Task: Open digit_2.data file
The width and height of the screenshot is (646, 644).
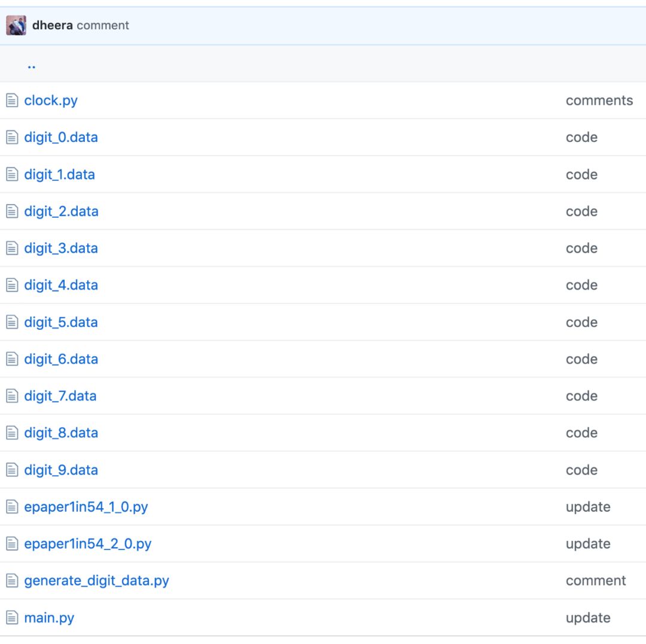Action: (62, 211)
